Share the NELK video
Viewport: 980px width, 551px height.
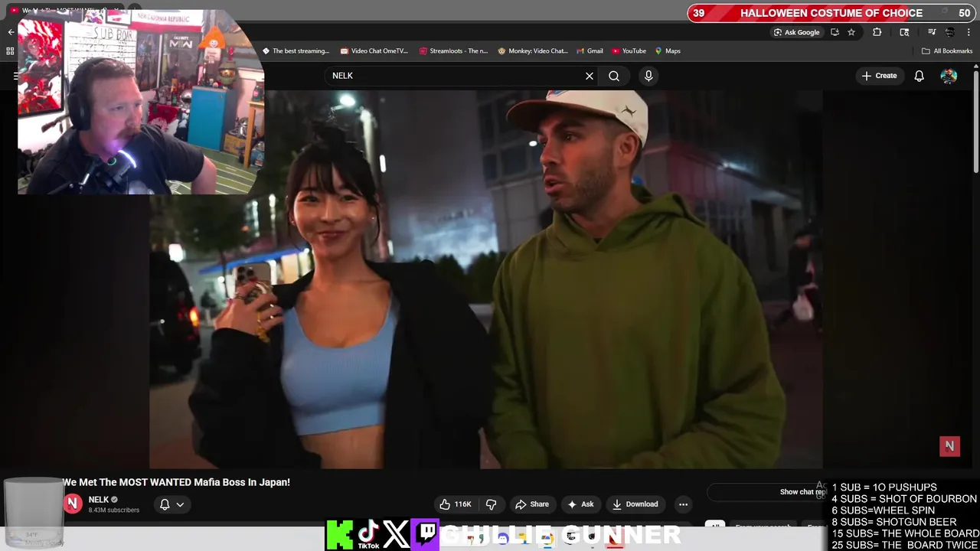(532, 504)
